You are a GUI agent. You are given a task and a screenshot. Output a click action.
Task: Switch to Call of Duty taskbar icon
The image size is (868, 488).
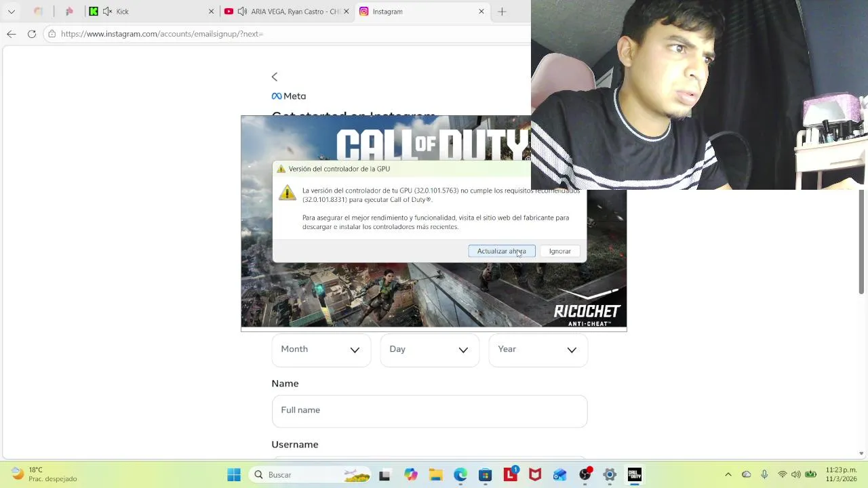pos(635,475)
